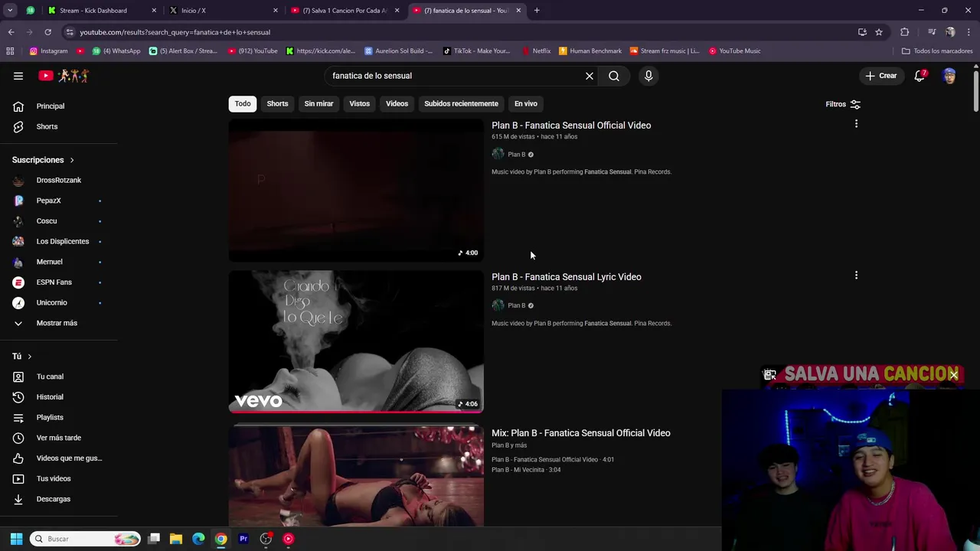Open YouTube notifications bell
Screen dimensions: 980x551
[920, 76]
